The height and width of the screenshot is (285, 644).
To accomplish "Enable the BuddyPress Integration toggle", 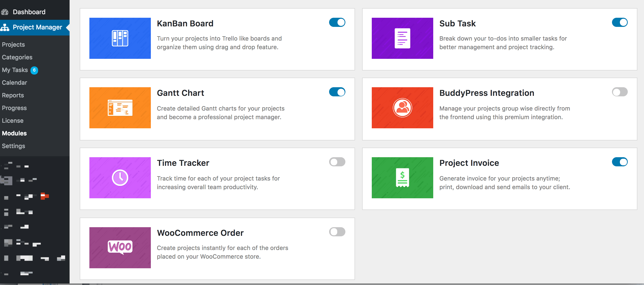I will coord(620,92).
